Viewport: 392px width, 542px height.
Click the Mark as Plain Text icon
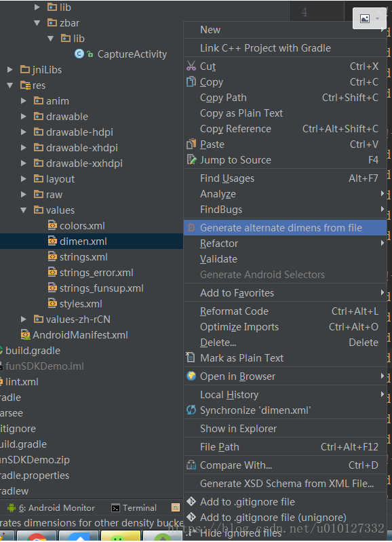[191, 357]
